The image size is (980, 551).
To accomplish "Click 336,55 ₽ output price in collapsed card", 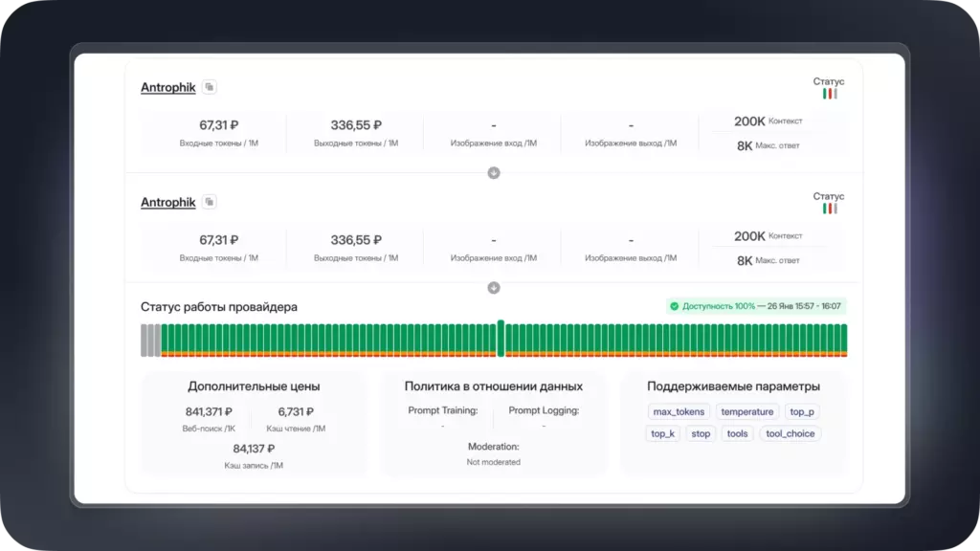I will (356, 125).
